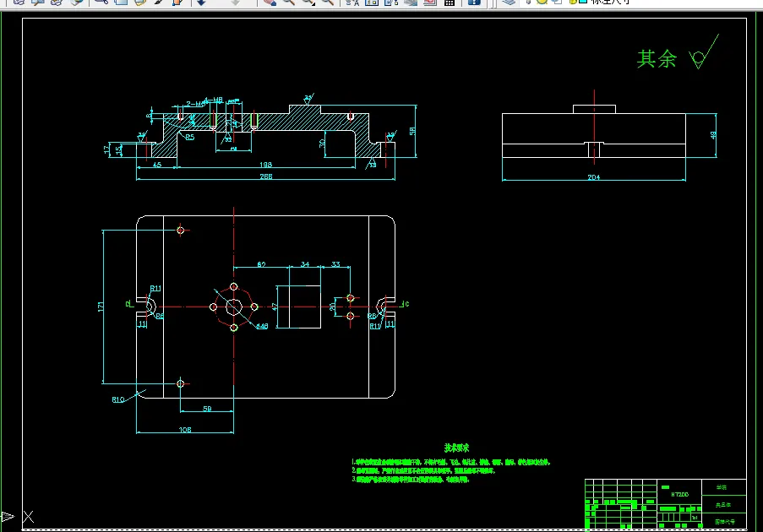Viewport: 763px width, 532px height.
Task: Select the 34 dimension in plan view
Action: [305, 264]
